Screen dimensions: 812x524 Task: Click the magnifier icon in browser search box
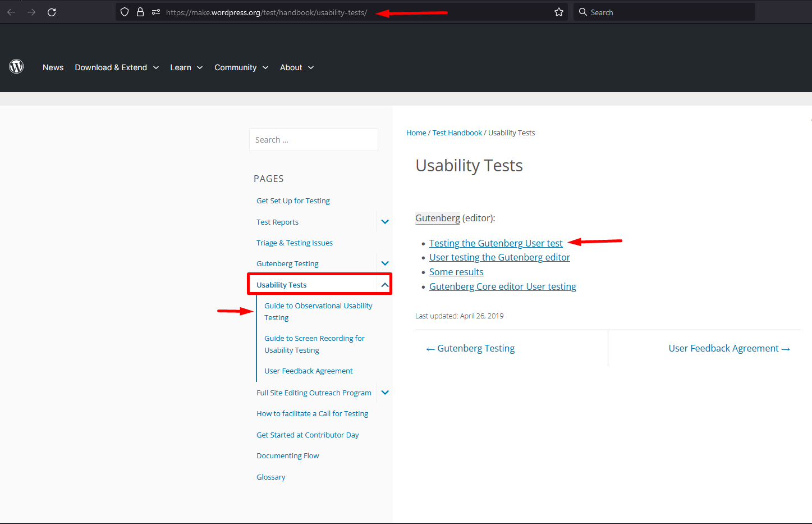(583, 12)
